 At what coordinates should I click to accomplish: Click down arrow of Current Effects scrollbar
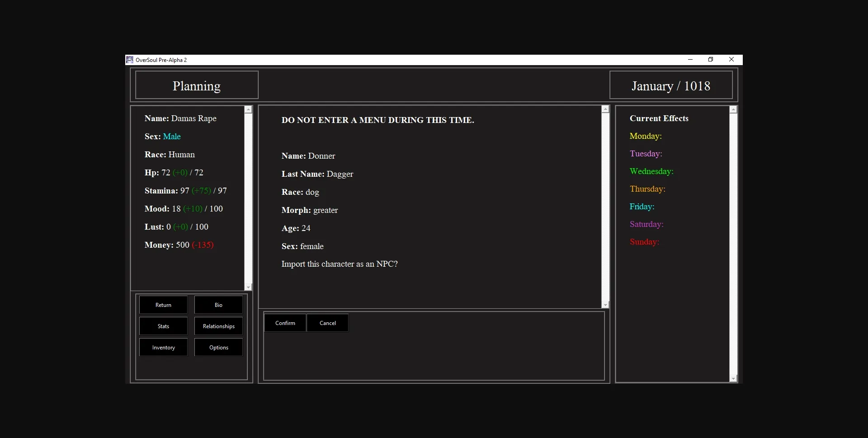click(x=733, y=378)
